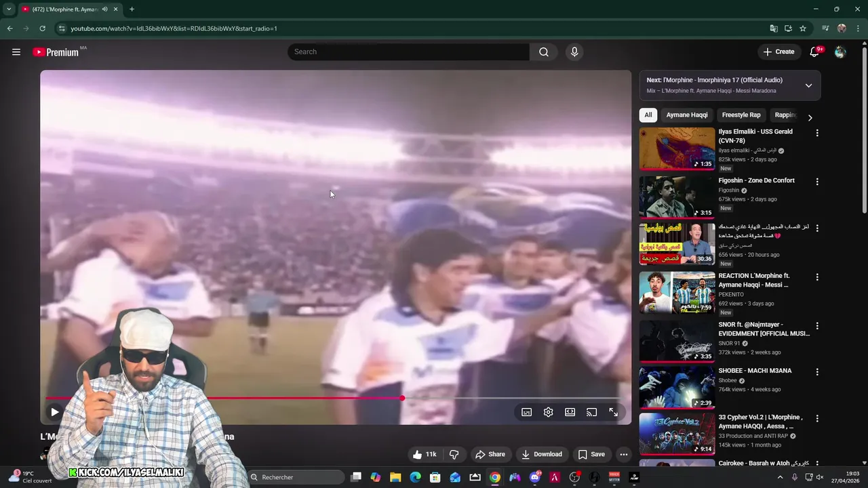This screenshot has width=868, height=488.
Task: Open Chrome media controls icon
Action: pos(825,28)
